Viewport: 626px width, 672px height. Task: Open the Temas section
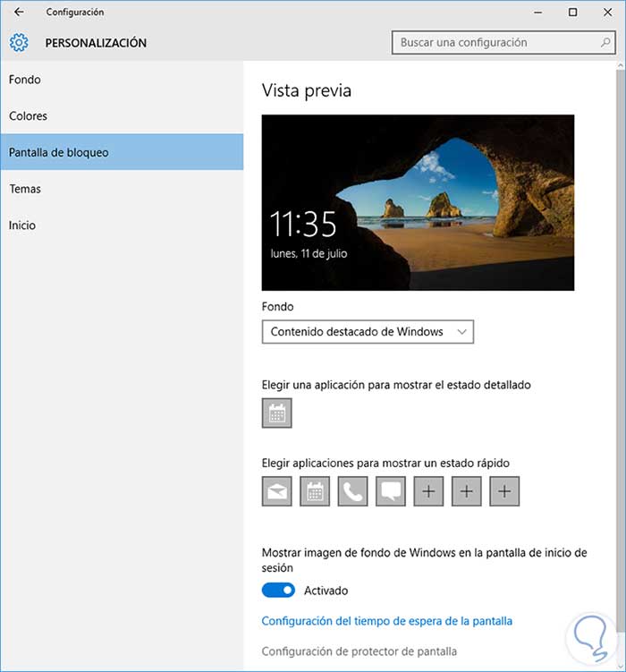pos(122,189)
